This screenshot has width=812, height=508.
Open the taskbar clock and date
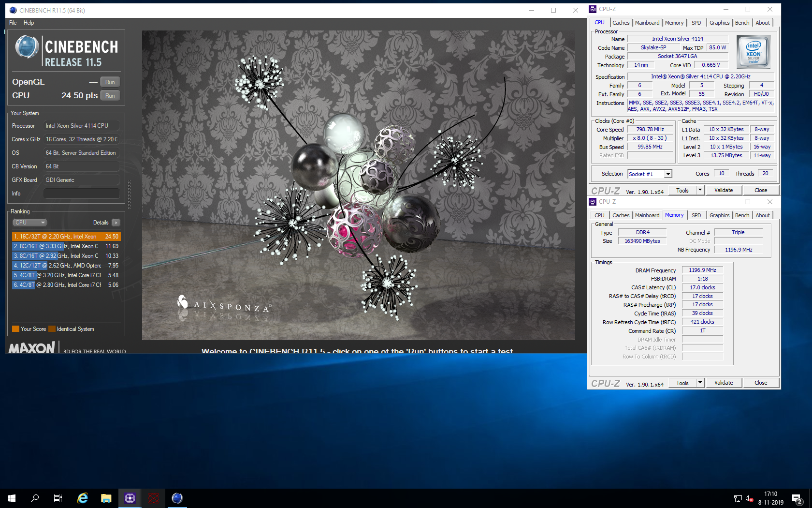pyautogui.click(x=770, y=498)
